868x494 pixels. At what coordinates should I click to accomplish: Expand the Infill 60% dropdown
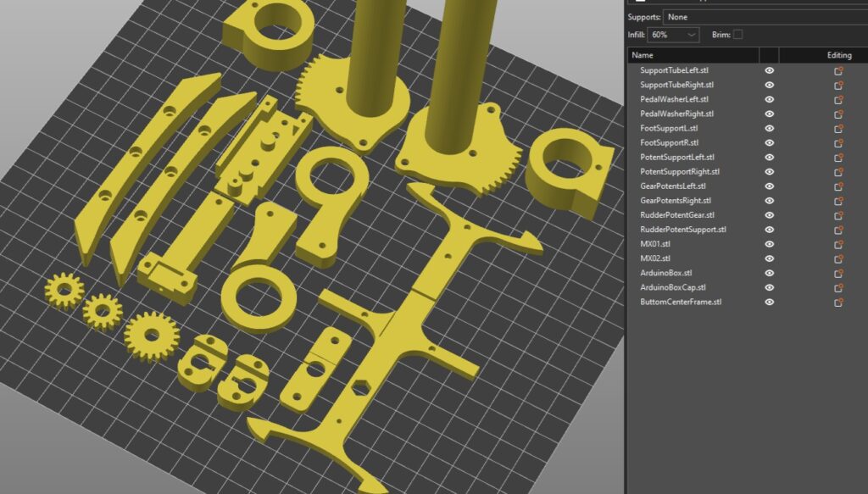coord(674,35)
